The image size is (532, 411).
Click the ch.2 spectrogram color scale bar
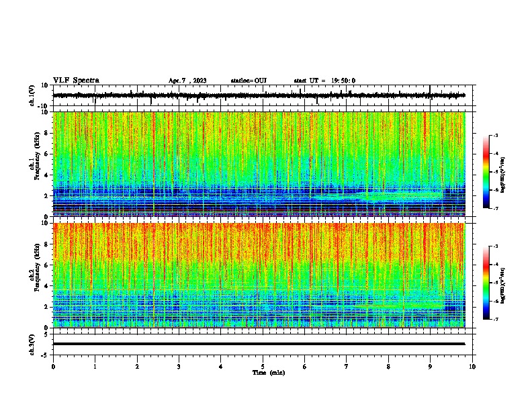click(x=486, y=283)
